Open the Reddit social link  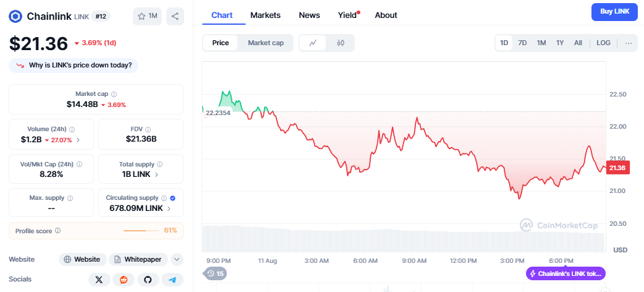(124, 280)
